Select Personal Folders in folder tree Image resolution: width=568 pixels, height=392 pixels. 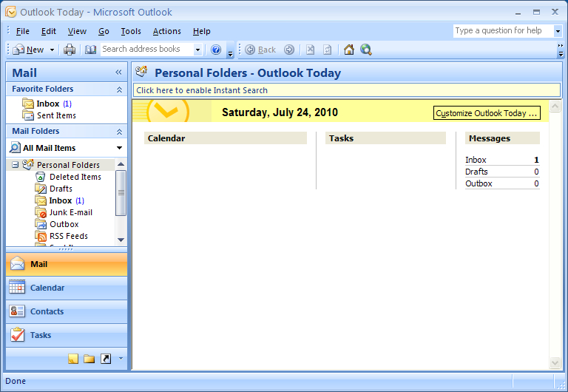coord(68,165)
